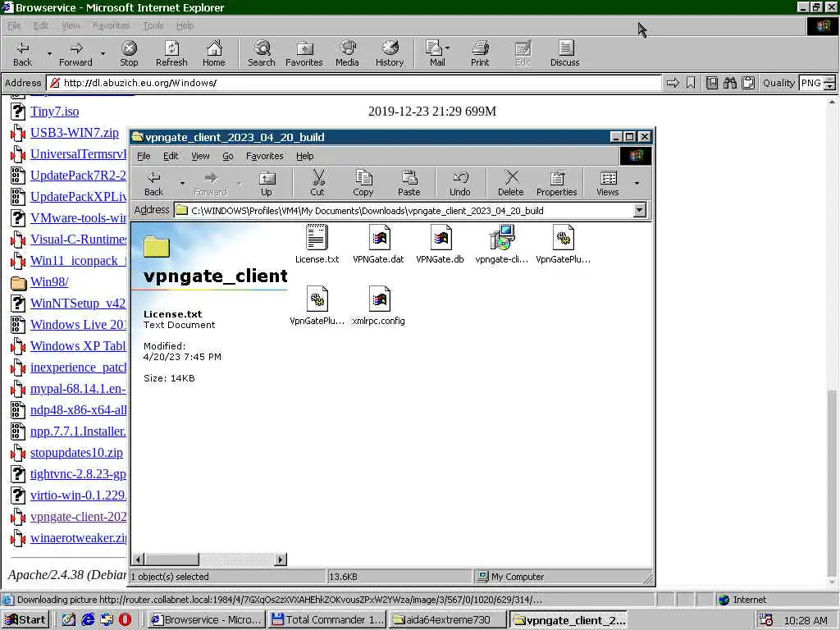Open the Start menu
Viewport: 840px width, 630px height.
pyautogui.click(x=25, y=620)
